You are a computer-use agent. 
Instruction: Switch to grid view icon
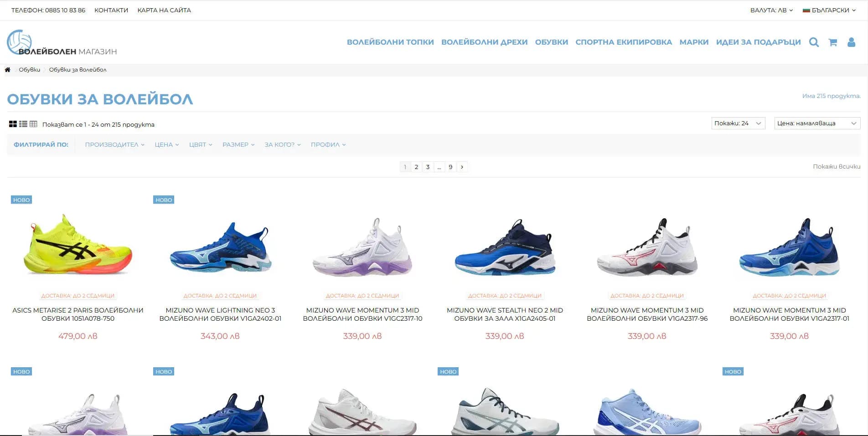coord(13,124)
